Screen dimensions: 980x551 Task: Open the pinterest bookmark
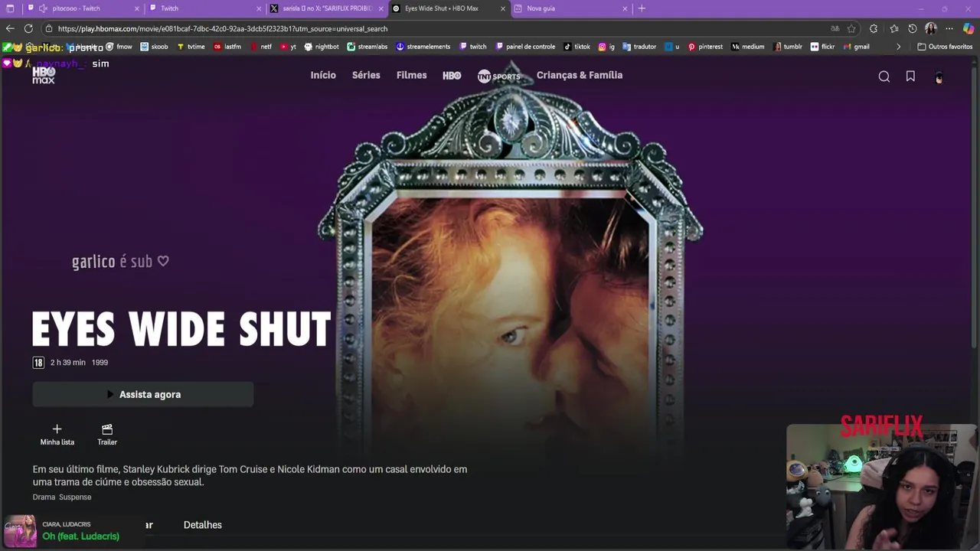coord(705,47)
